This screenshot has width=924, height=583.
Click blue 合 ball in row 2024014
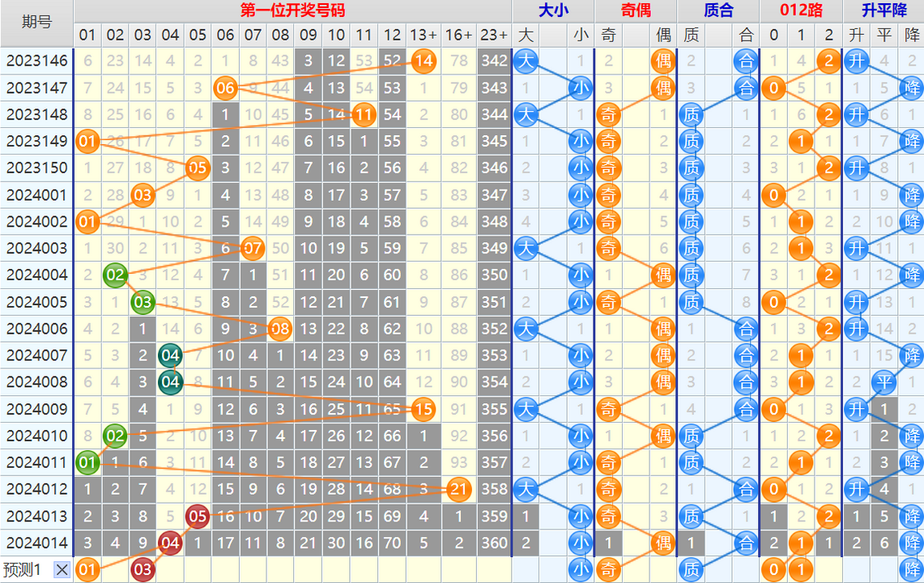point(746,543)
